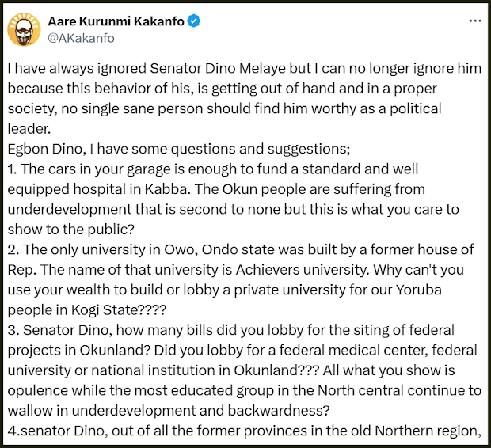This screenshot has width=491, height=448.
Task: Click the display name Aare Kurunmi Kakanfo
Action: point(116,20)
